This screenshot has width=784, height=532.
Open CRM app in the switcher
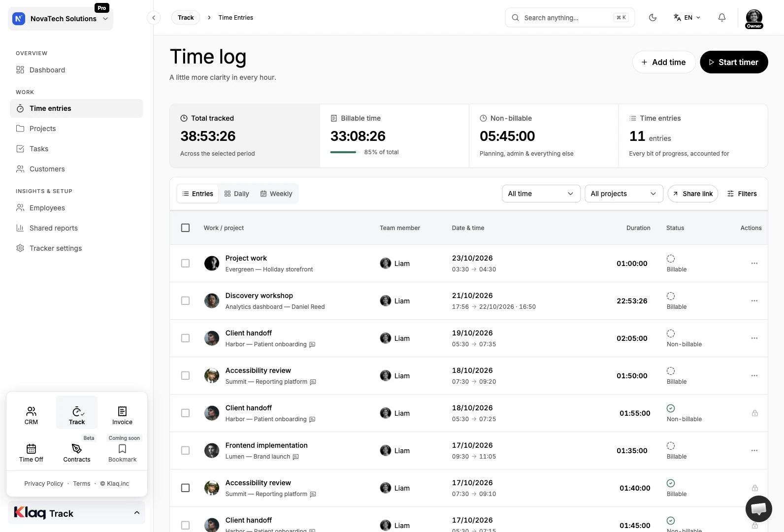pos(31,415)
